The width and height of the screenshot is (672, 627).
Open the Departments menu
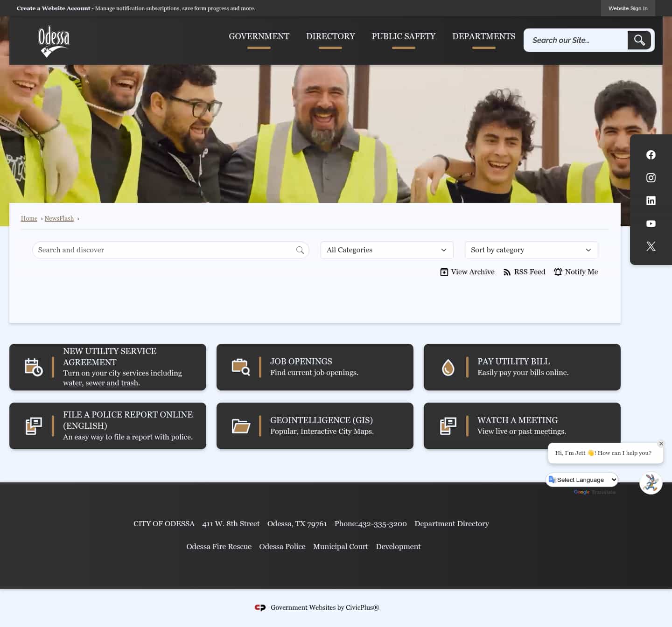coord(483,36)
